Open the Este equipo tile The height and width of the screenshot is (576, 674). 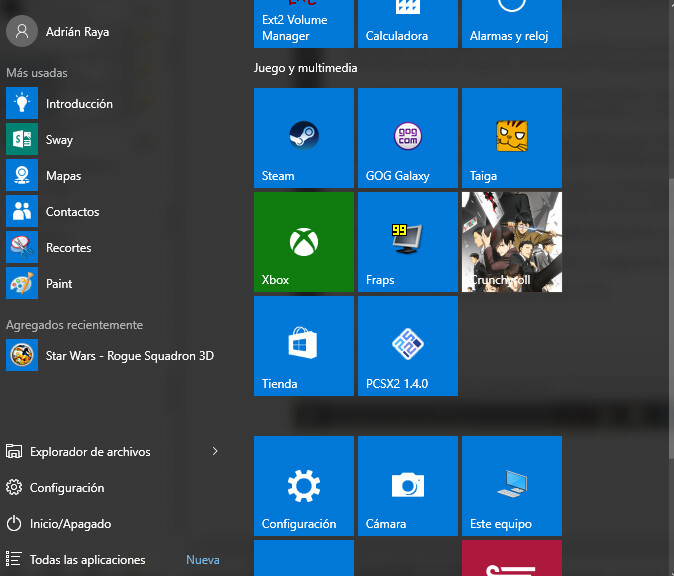[x=512, y=486]
